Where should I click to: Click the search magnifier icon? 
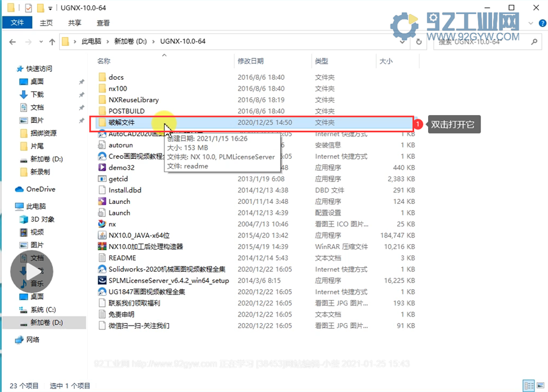pos(533,42)
